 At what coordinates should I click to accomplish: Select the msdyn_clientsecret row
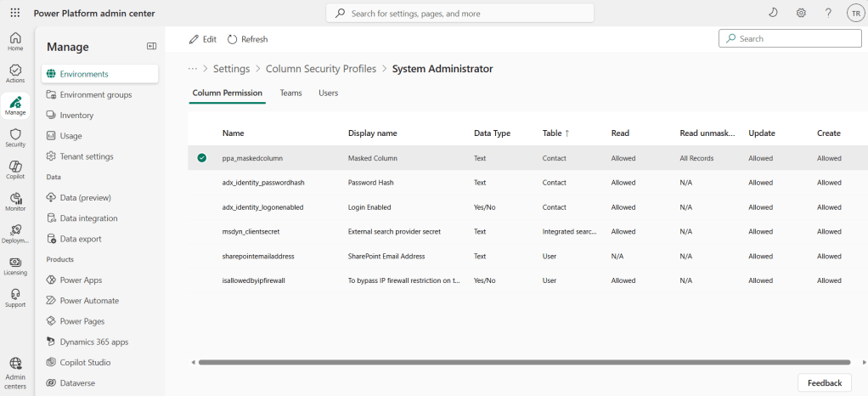point(527,231)
